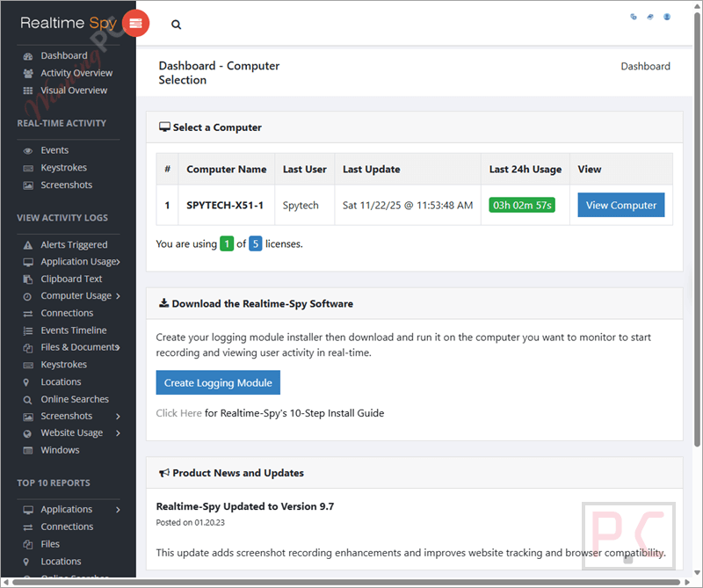This screenshot has height=588, width=703.
Task: Click the scroll-down arrow at the bottom right
Action: coord(697,573)
